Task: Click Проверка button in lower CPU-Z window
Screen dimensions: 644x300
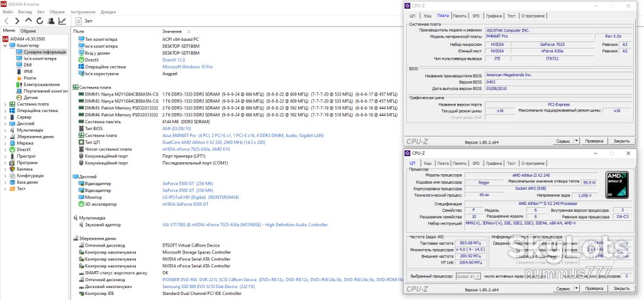Action: [x=594, y=289]
